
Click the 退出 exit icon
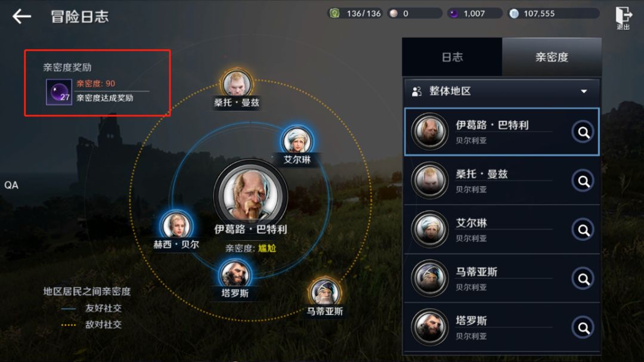click(x=623, y=18)
